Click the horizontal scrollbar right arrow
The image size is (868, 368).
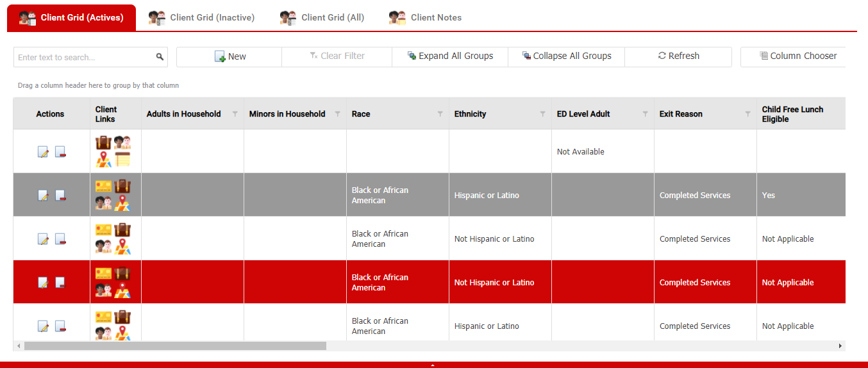click(840, 346)
